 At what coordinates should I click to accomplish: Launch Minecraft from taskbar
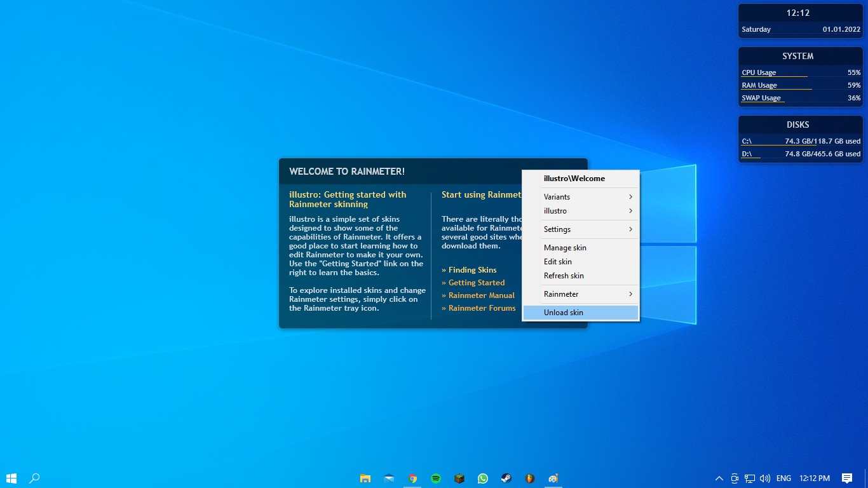click(x=459, y=478)
